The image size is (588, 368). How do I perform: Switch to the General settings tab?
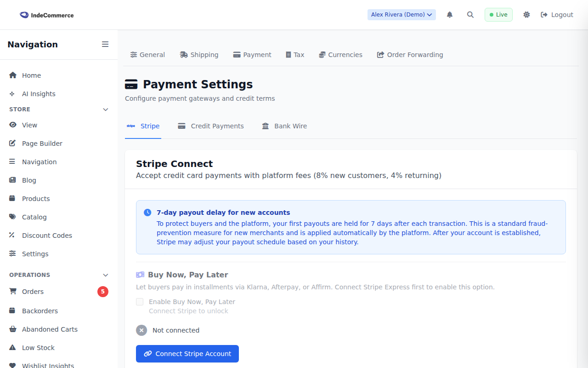[147, 54]
